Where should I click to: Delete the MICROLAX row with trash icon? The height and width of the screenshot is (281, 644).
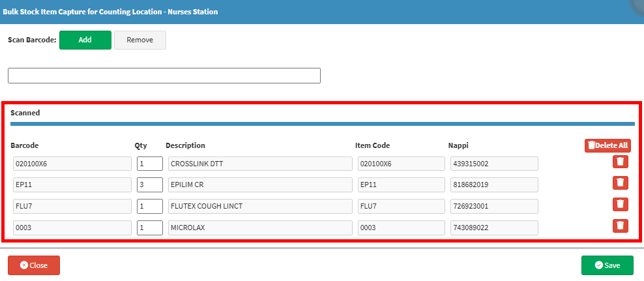point(620,226)
